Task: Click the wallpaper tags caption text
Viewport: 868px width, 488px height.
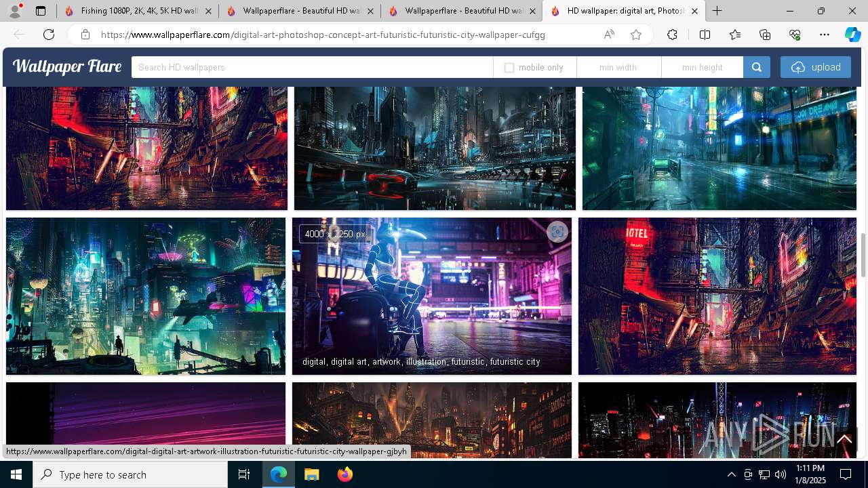Action: 421,361
